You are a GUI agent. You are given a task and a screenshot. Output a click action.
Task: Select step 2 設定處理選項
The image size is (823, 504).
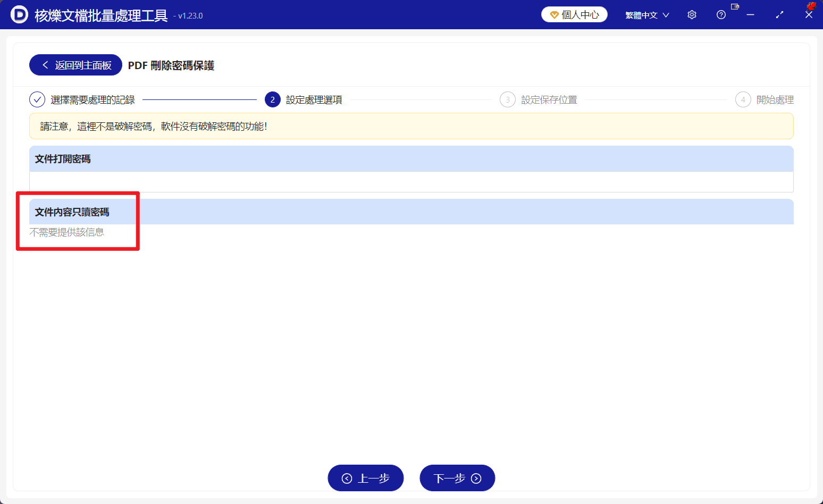pyautogui.click(x=304, y=99)
